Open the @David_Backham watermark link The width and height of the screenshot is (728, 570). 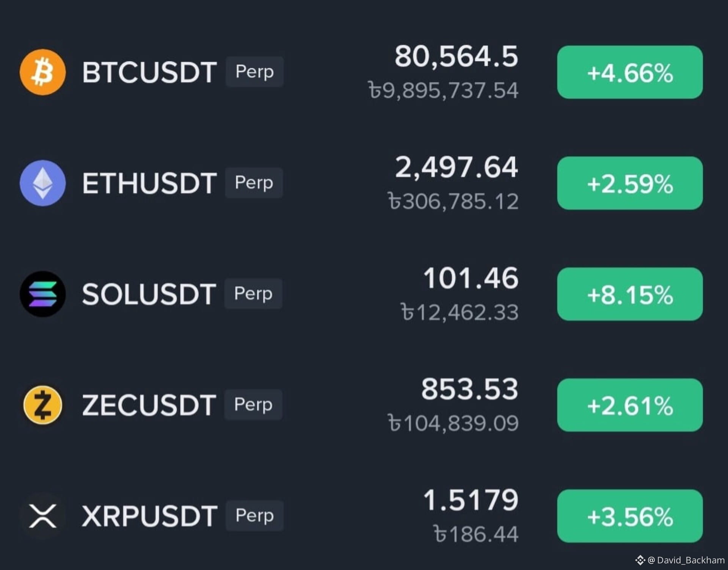click(x=686, y=560)
